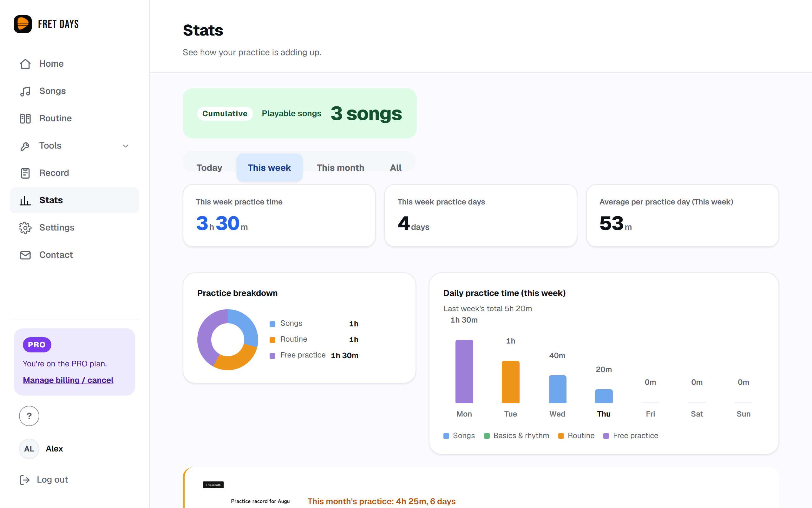Click the Free practice purple swatch in breakdown
Screen dimensions: 812x508
272,356
